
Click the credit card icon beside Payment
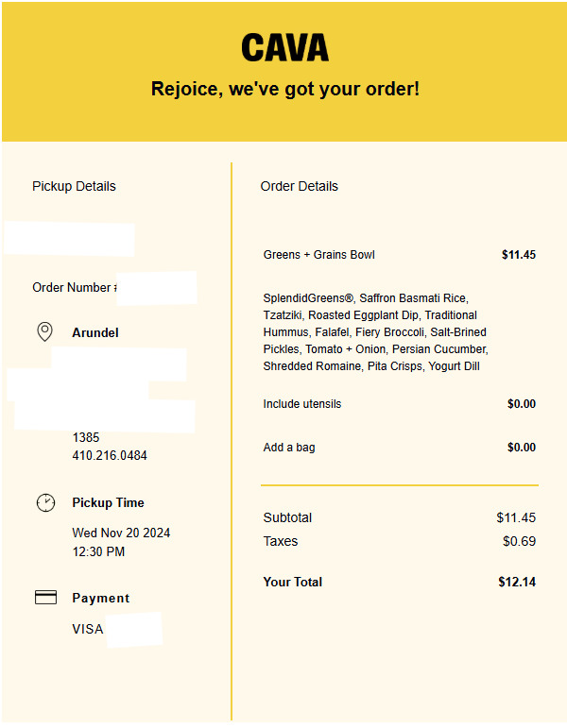(45, 598)
